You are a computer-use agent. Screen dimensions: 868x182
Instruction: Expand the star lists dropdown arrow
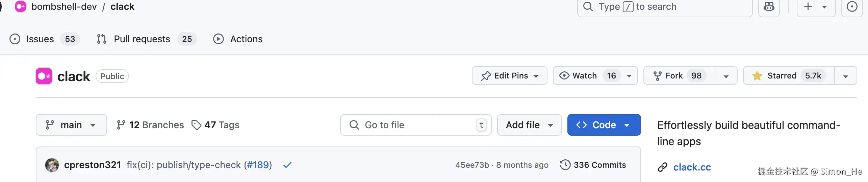coord(845,76)
